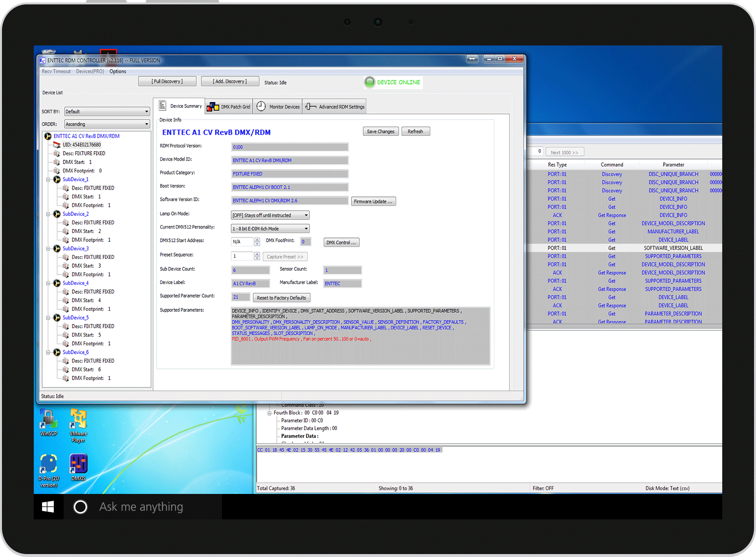Click the Advanced RDM Settings slider icon
Viewport: 756px width, 557px height.
(x=311, y=107)
